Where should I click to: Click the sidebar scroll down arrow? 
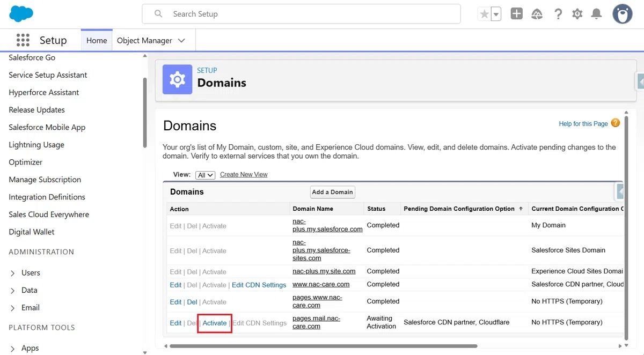[x=144, y=352]
